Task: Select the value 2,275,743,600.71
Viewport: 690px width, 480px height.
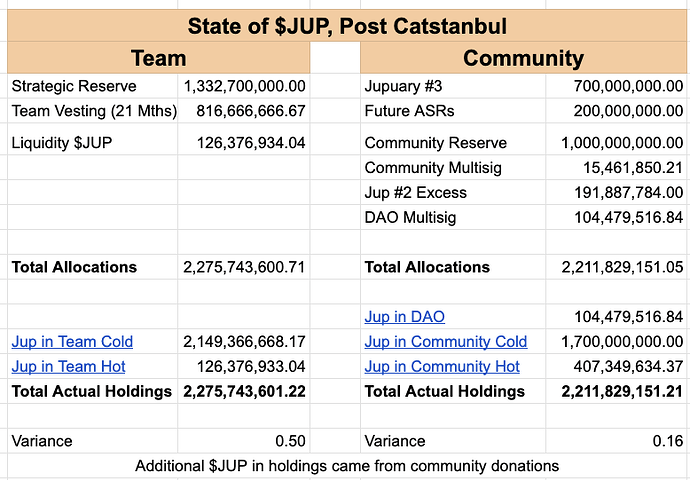Action: pos(244,267)
